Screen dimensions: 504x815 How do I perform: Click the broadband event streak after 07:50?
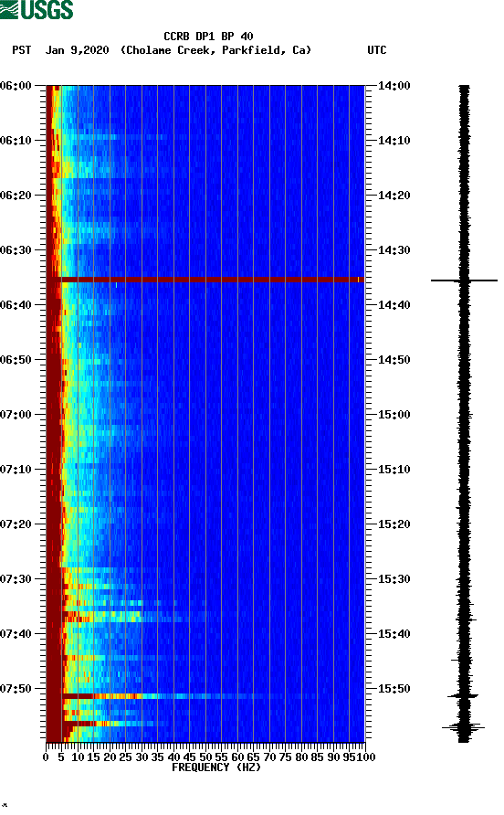pos(182,696)
